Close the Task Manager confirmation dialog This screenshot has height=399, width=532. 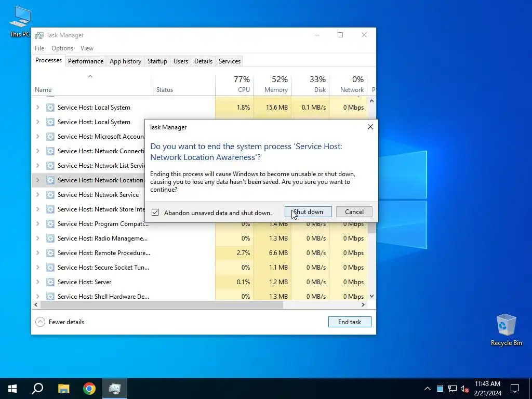pyautogui.click(x=370, y=127)
